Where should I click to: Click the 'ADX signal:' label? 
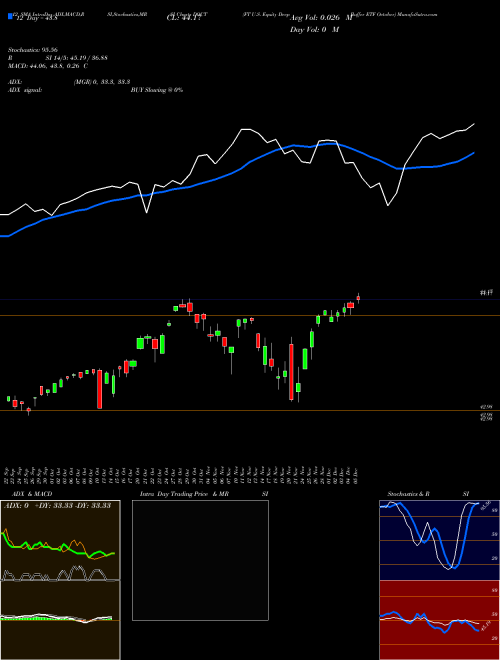pos(25,90)
